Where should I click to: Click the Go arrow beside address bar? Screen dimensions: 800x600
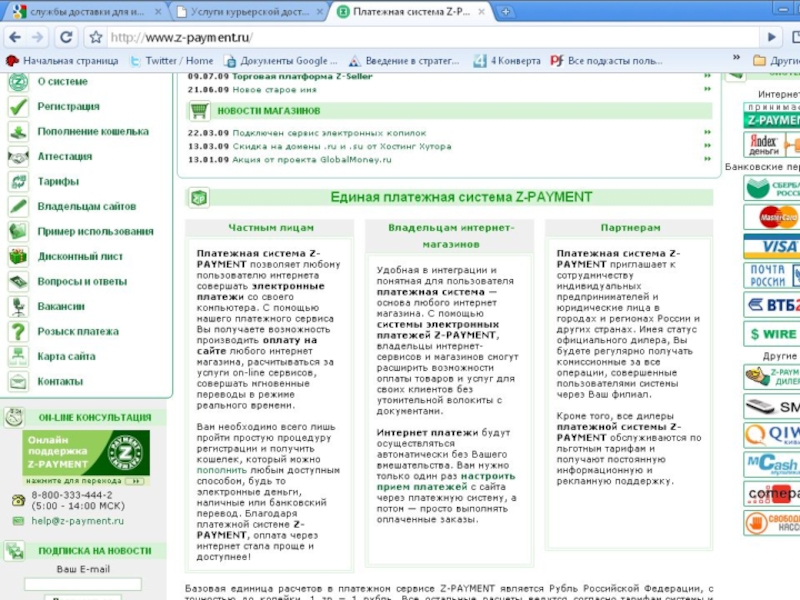[771, 37]
